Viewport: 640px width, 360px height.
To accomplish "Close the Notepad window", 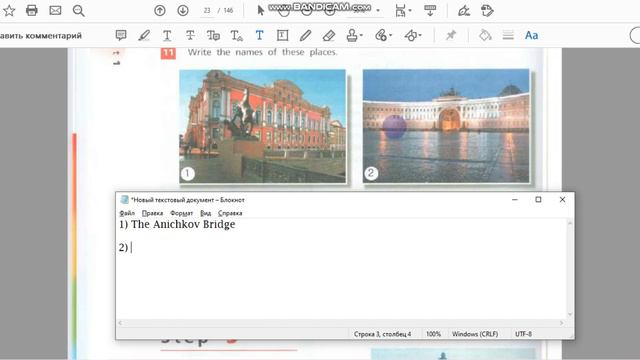I will pos(562,200).
